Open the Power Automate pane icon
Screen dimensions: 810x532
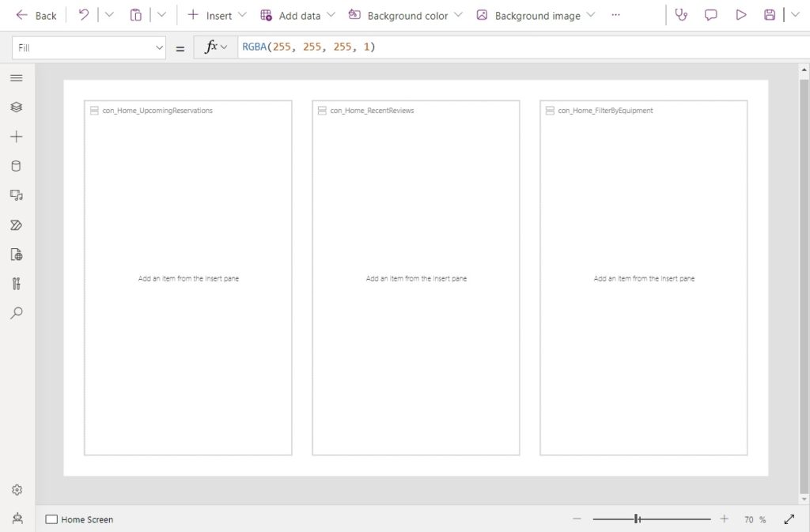coord(17,225)
